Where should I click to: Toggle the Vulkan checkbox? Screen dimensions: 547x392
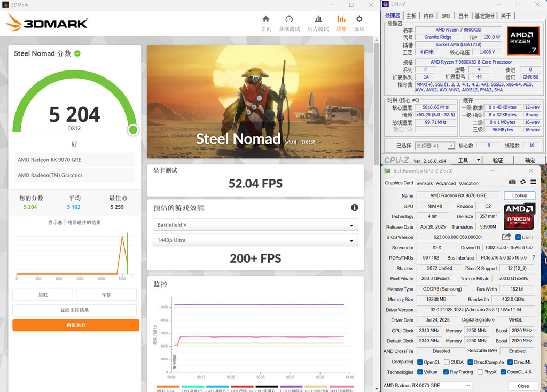[x=420, y=372]
